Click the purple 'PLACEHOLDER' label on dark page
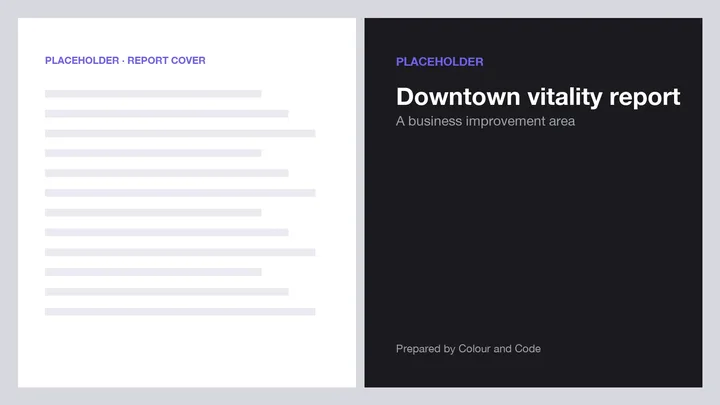This screenshot has width=720, height=405. pos(439,62)
